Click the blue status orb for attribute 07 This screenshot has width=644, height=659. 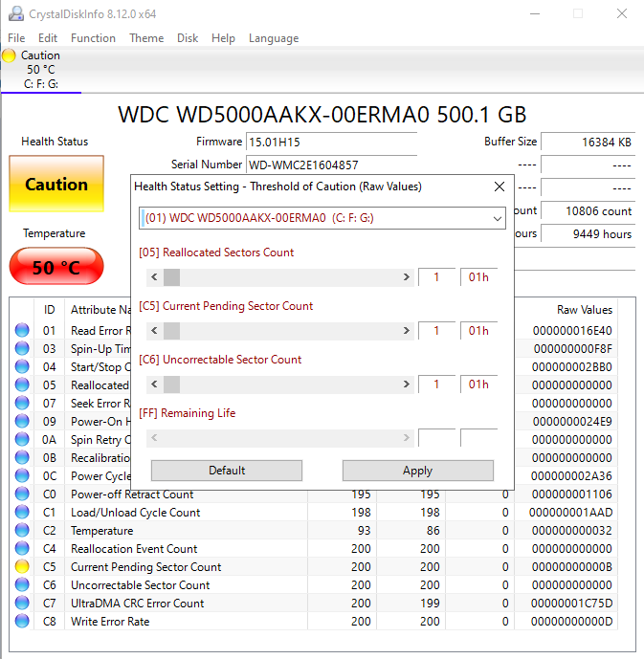(x=22, y=403)
